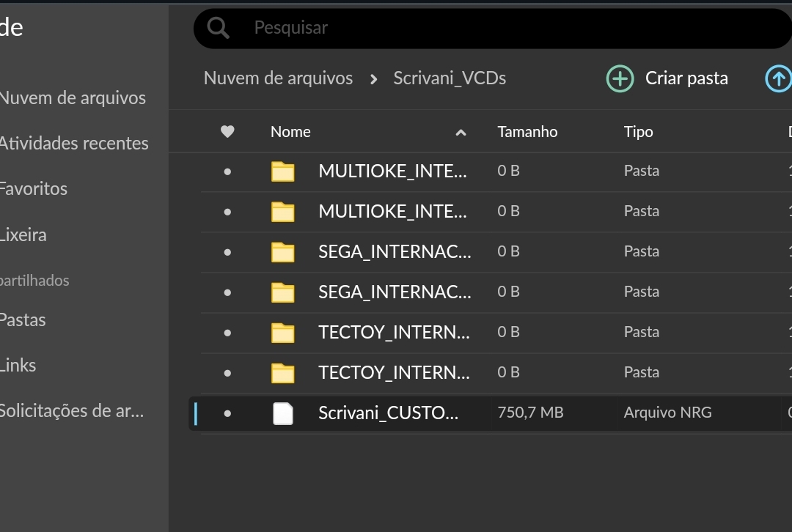Open Lixeira in the sidebar
The width and height of the screenshot is (792, 532).
(23, 234)
